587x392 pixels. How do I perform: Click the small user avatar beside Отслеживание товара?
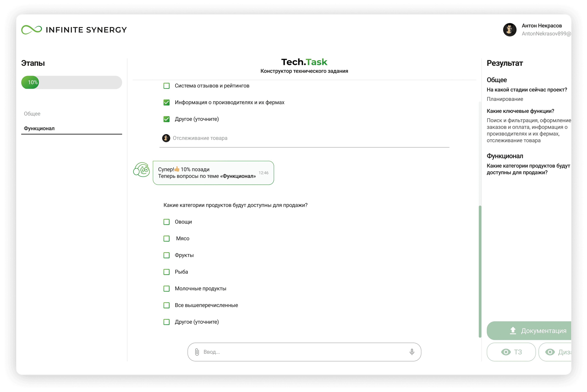click(166, 138)
